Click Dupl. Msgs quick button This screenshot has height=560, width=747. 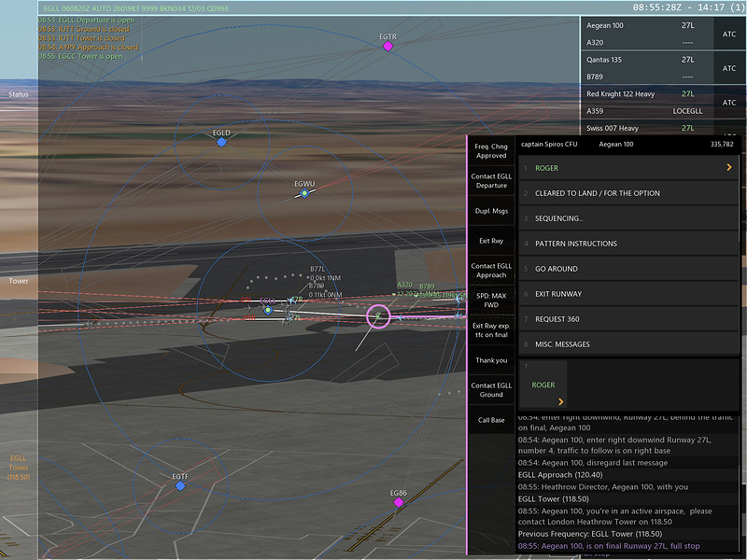pos(491,211)
